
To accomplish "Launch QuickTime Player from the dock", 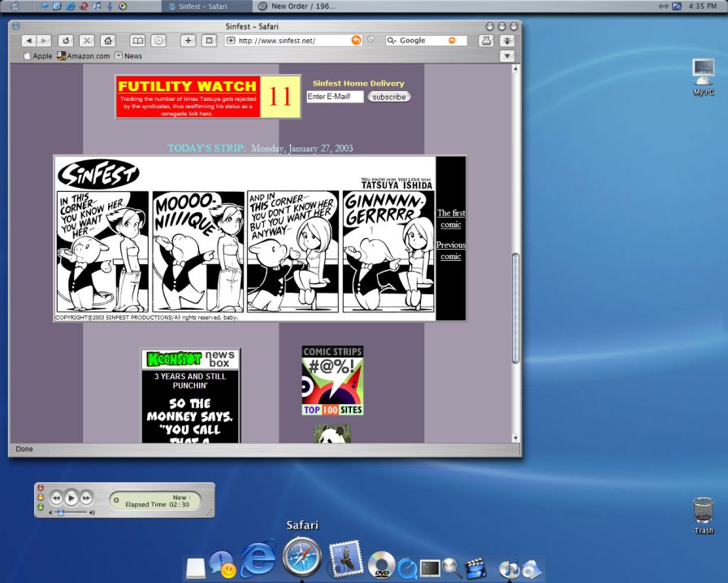I will coord(408,568).
